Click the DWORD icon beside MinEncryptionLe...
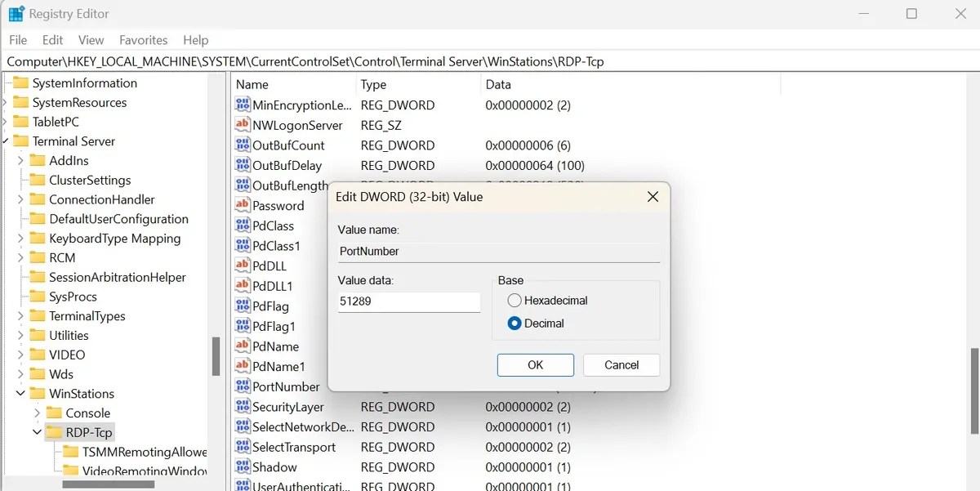 [243, 105]
